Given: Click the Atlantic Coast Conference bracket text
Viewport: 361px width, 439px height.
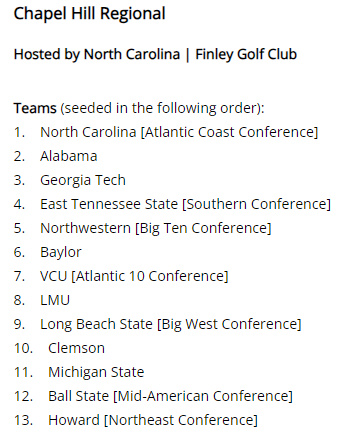Looking at the screenshot, I should point(229,132).
